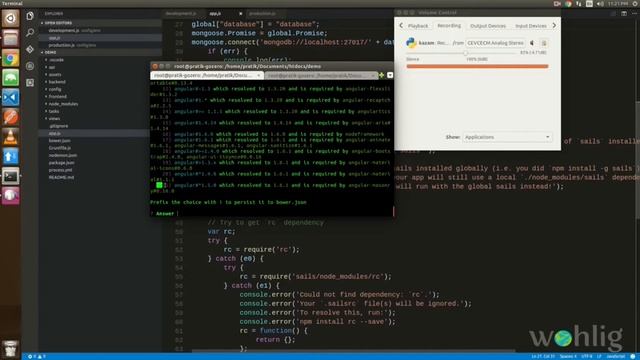
Task: Open bower.json in the Explorer
Action: [x=60, y=141]
